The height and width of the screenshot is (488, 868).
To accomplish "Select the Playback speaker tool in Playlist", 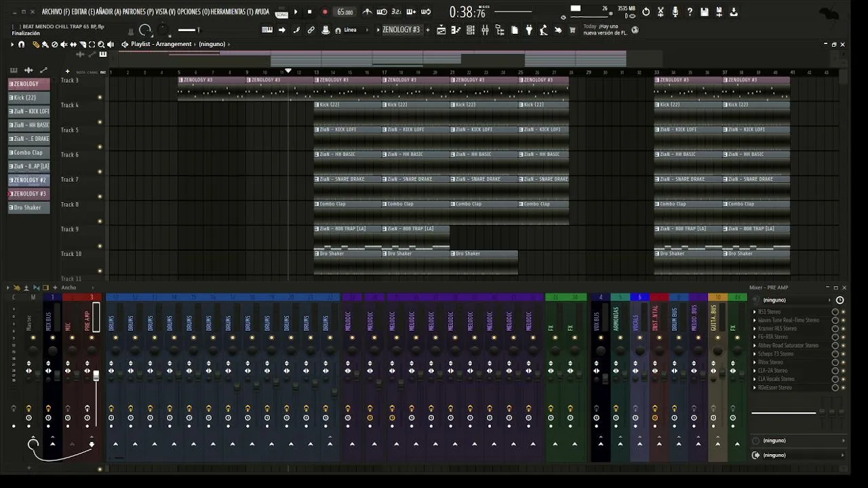I will coord(111,44).
